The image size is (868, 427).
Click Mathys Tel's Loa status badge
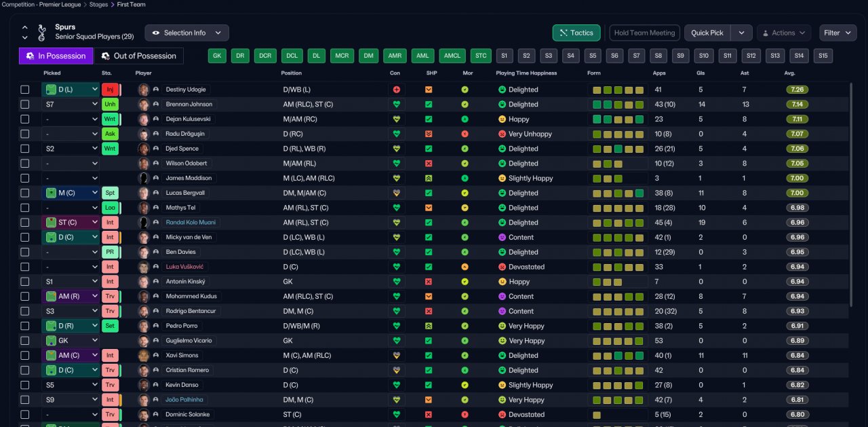tap(110, 208)
